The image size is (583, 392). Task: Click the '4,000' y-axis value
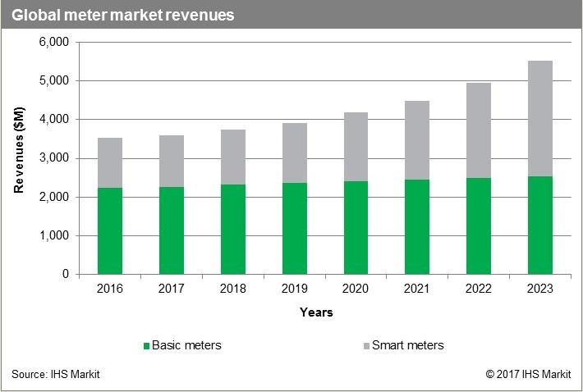54,119
